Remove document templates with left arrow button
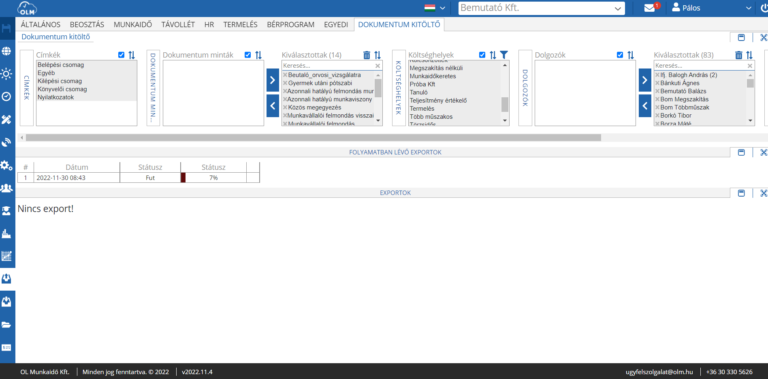768x379 pixels. [273, 106]
